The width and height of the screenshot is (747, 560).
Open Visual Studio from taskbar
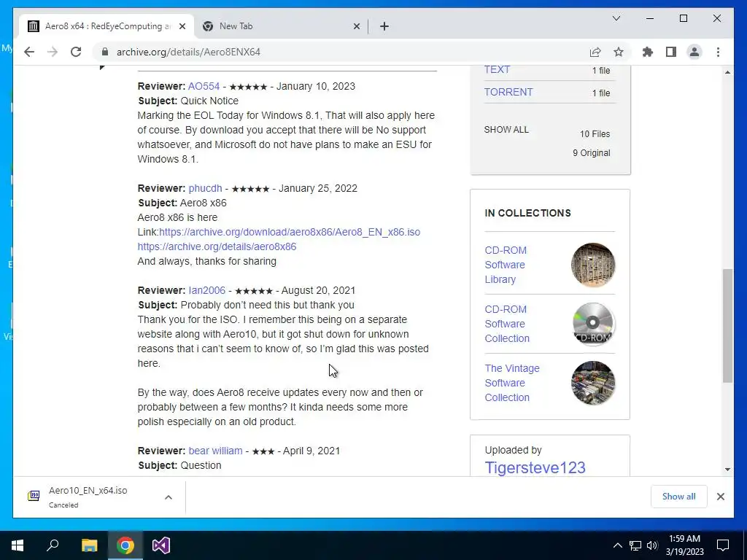[161, 545]
